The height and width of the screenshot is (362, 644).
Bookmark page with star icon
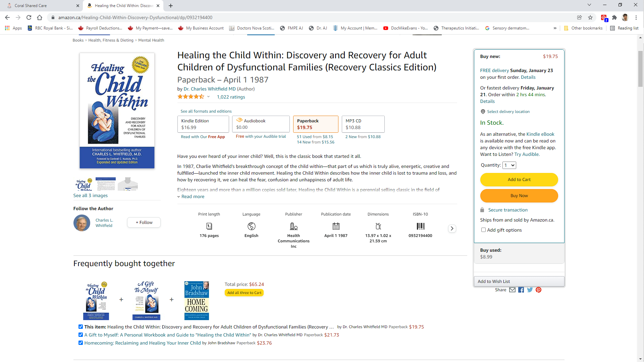[590, 17]
